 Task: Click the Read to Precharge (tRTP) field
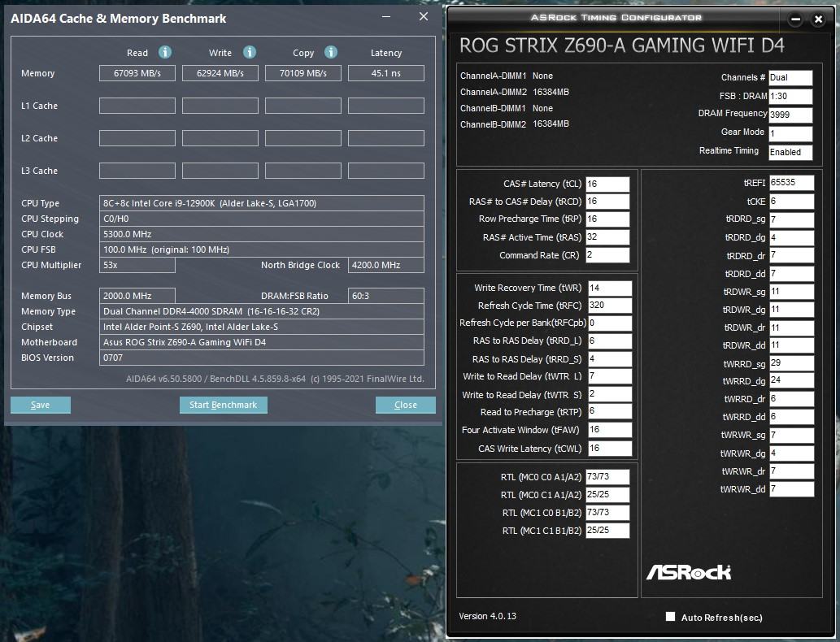coord(610,412)
